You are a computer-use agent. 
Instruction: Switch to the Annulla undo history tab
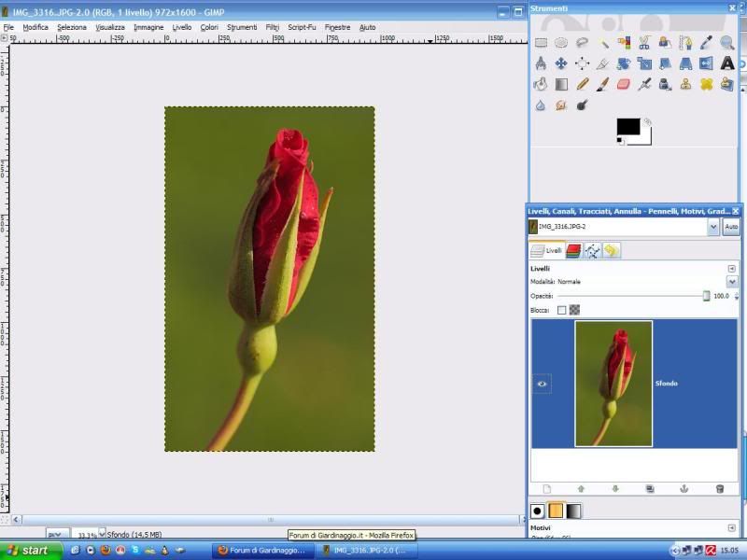click(612, 251)
